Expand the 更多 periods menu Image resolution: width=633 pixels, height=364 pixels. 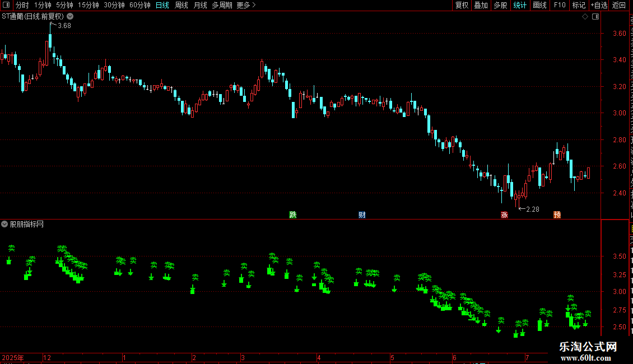coord(246,5)
